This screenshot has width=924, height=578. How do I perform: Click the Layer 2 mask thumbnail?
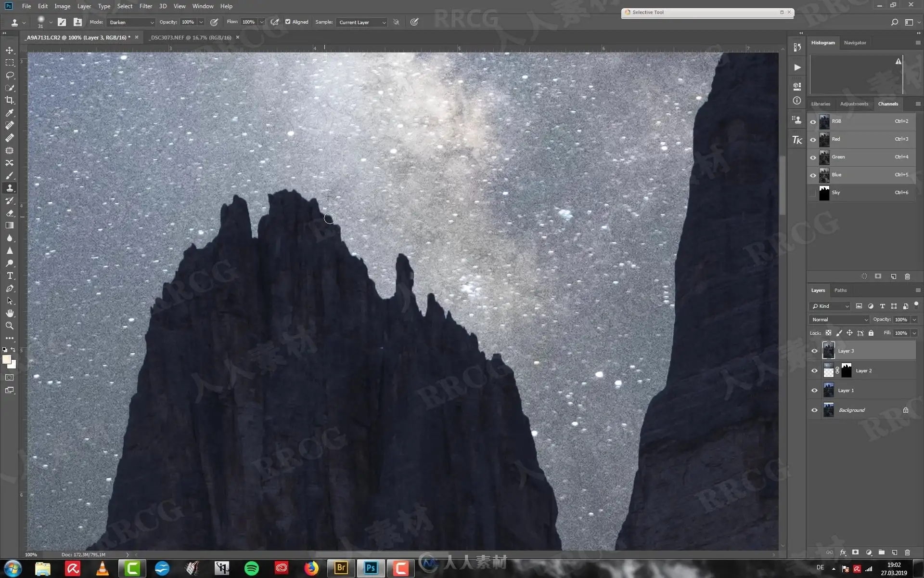tap(847, 370)
